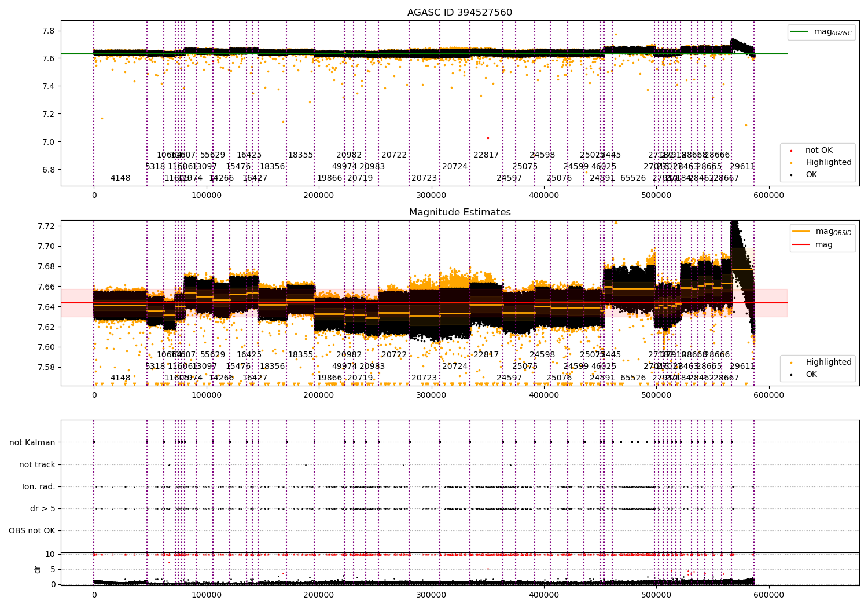Viewport: 868px width, 608px height.
Task: Click OBSID label 22817 in the middle panel
Action: [x=486, y=354]
